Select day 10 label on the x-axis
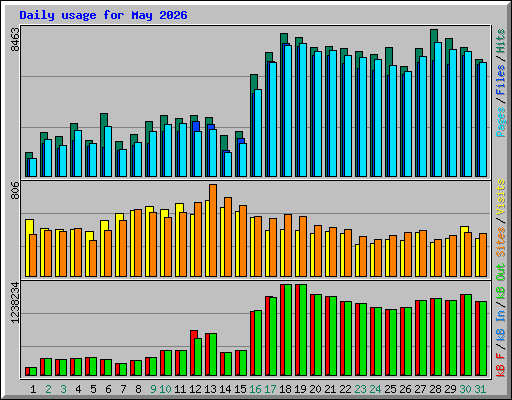 pos(165,389)
